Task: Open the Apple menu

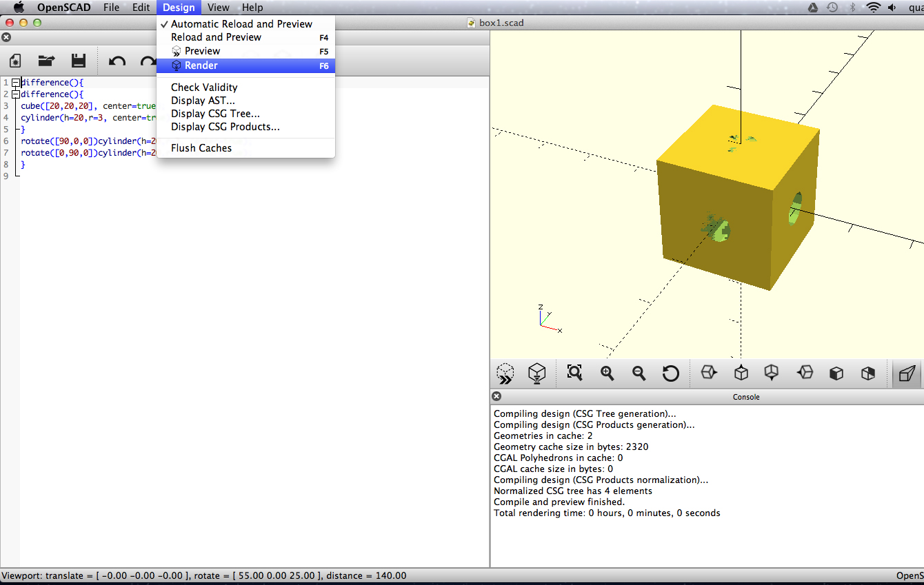Action: 19,8
